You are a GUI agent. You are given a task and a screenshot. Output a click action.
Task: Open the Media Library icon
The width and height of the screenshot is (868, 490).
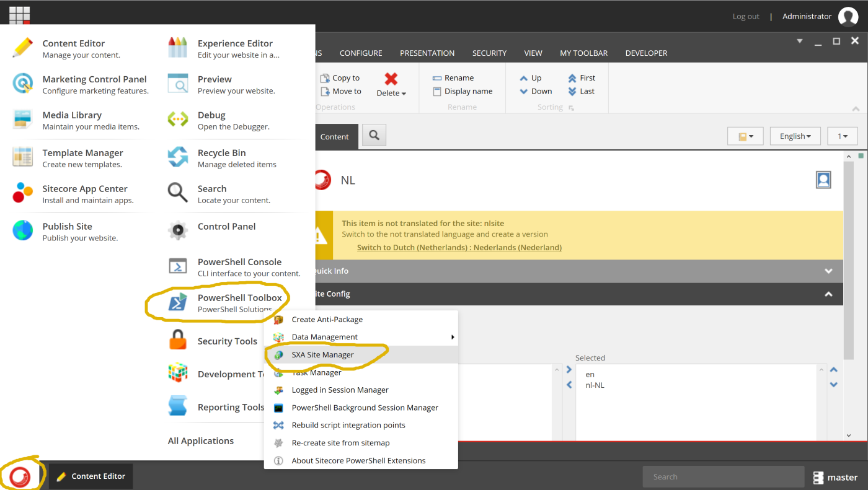coord(23,120)
